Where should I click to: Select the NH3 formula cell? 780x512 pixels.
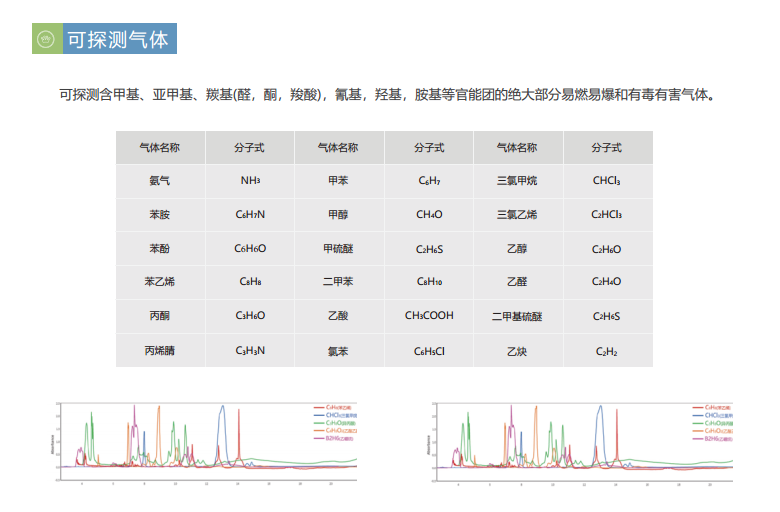250,181
